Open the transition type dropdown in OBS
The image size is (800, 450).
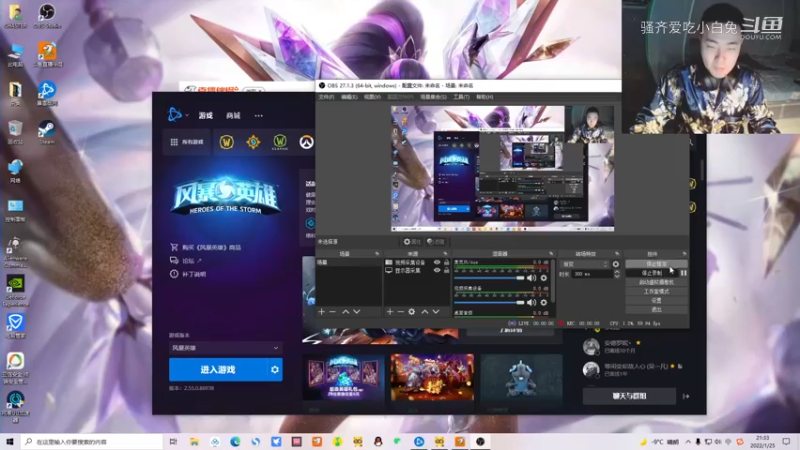tap(585, 264)
